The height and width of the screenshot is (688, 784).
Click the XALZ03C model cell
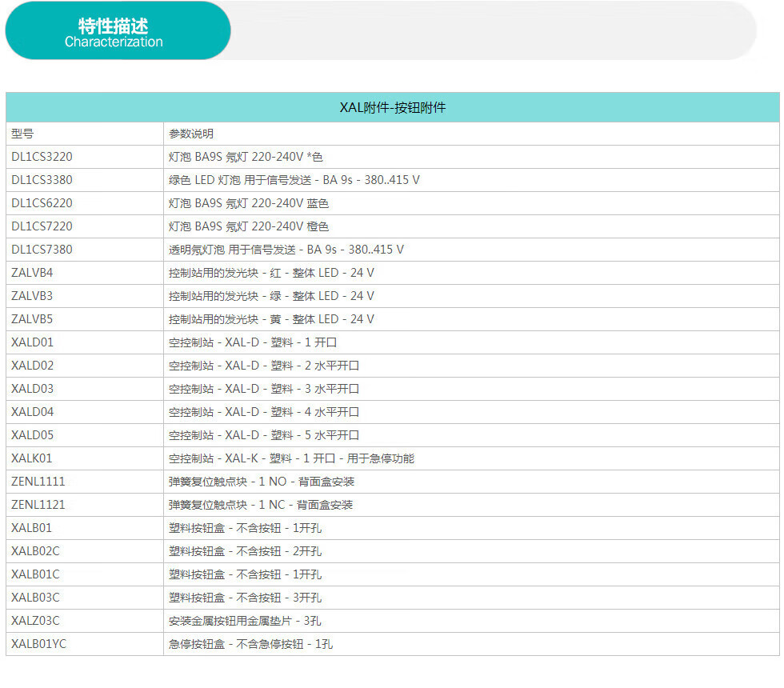click(x=35, y=621)
